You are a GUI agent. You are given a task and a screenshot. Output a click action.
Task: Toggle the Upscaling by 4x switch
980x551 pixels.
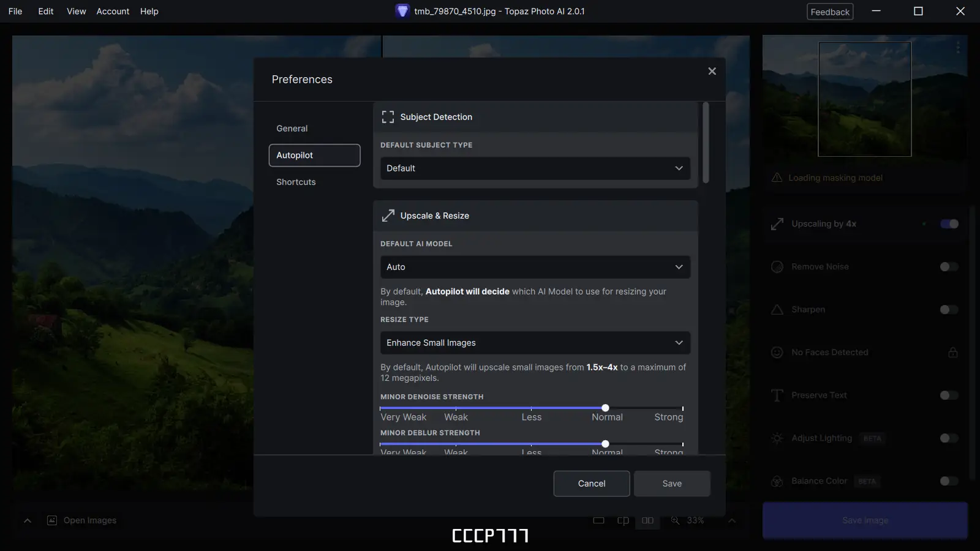(949, 224)
